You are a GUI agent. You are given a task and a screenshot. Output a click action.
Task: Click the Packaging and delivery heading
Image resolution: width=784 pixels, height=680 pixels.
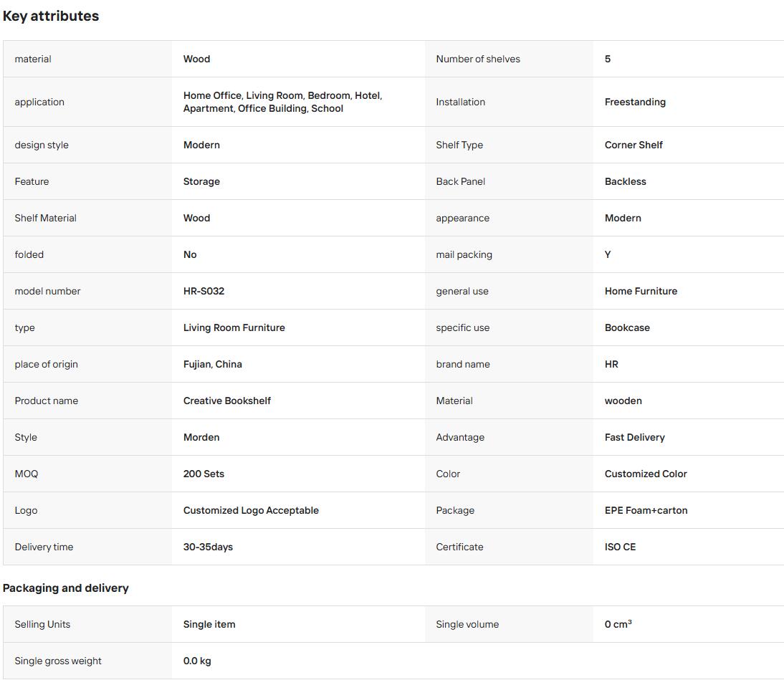[65, 588]
